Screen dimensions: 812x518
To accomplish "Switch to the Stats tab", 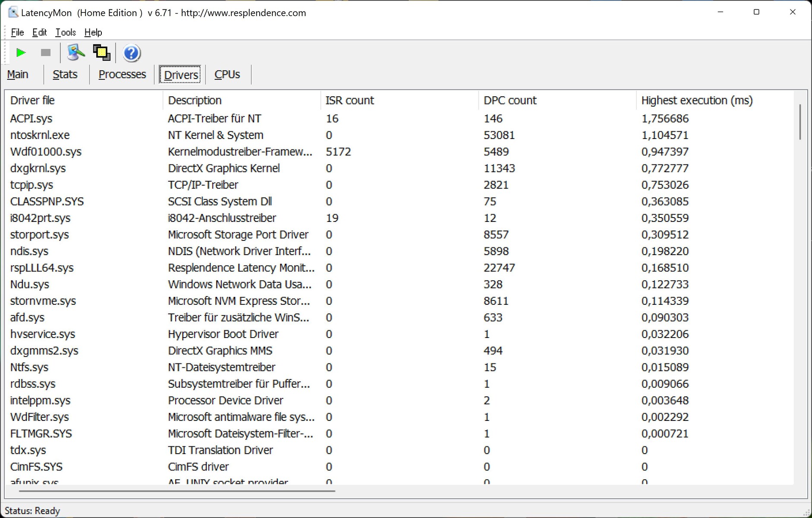I will tap(65, 75).
